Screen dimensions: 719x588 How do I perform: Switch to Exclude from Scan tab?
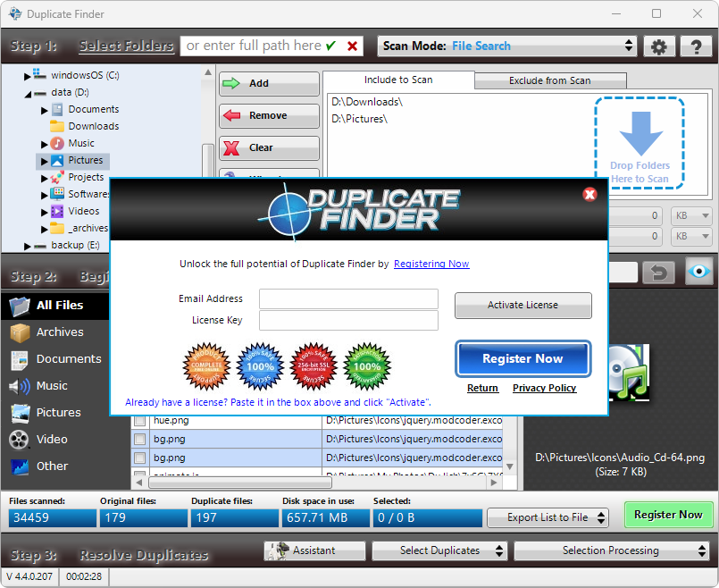(550, 80)
